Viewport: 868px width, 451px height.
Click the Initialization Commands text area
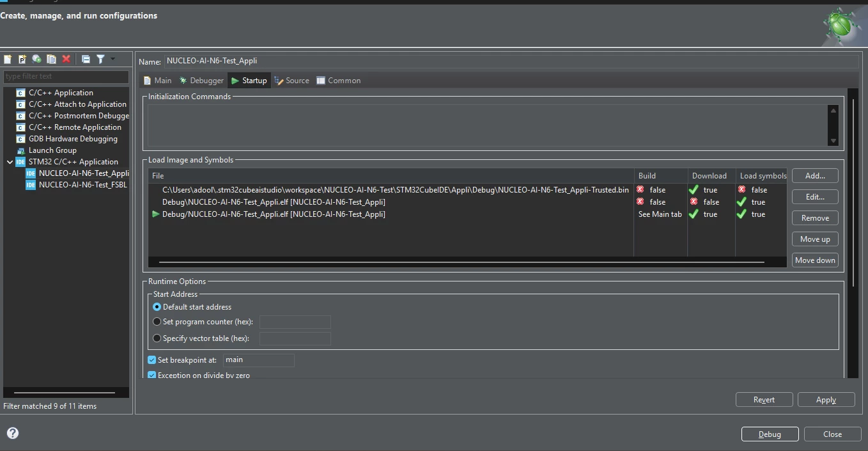point(488,125)
